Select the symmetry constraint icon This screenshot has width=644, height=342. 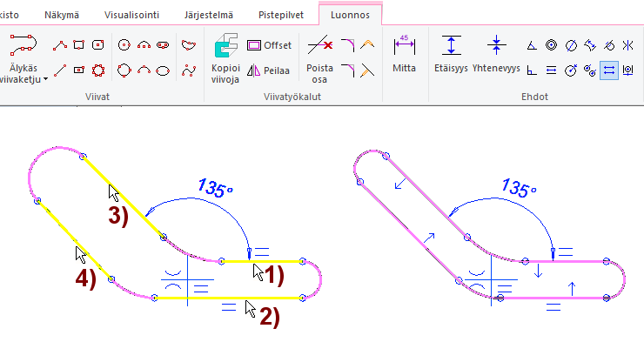pyautogui.click(x=628, y=45)
